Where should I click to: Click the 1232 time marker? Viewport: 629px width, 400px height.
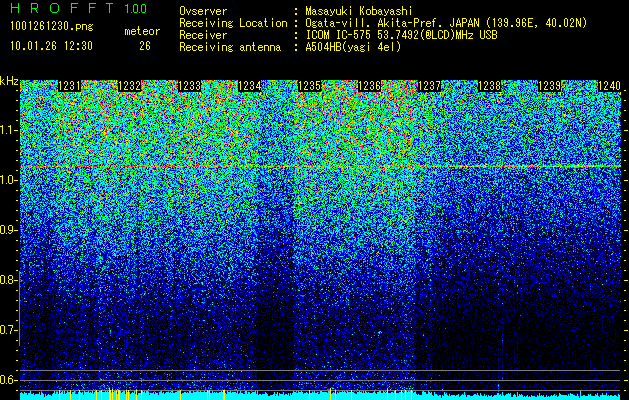click(130, 86)
